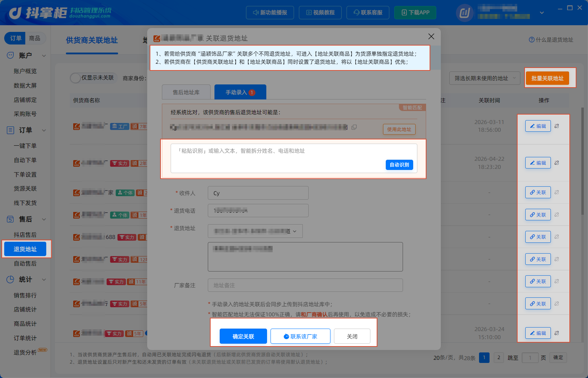588x378 pixels.
Task: Click 自动识别 button
Action: [399, 165]
